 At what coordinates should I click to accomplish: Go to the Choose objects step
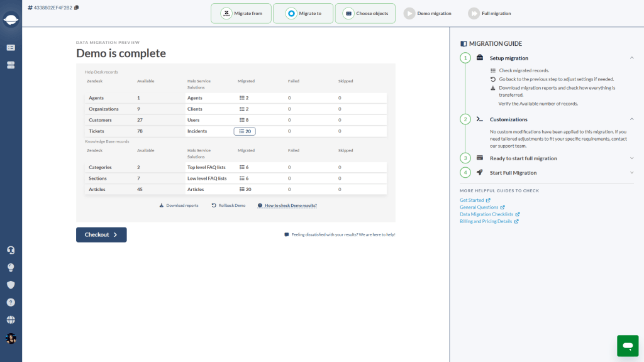tap(365, 14)
